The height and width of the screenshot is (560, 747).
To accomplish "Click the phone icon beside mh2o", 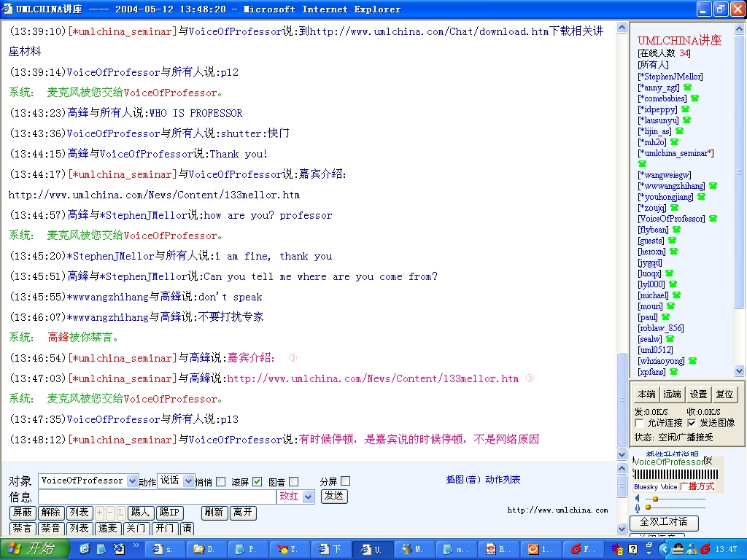I will 674,142.
